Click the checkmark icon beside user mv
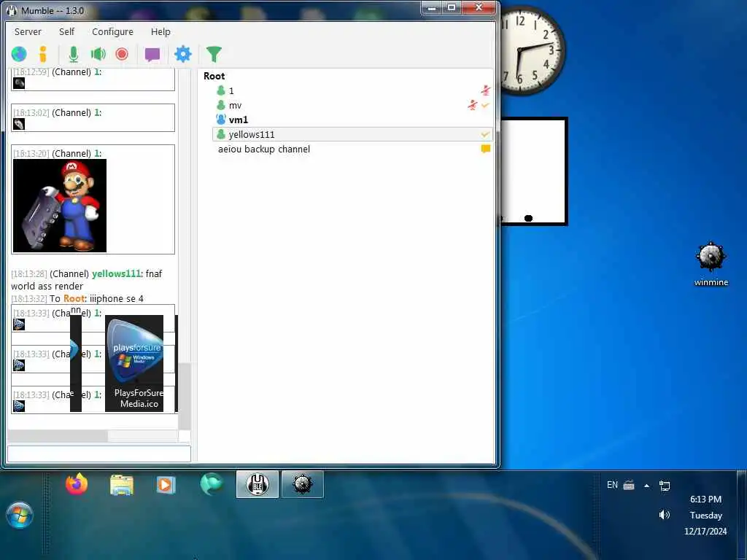 (x=485, y=105)
